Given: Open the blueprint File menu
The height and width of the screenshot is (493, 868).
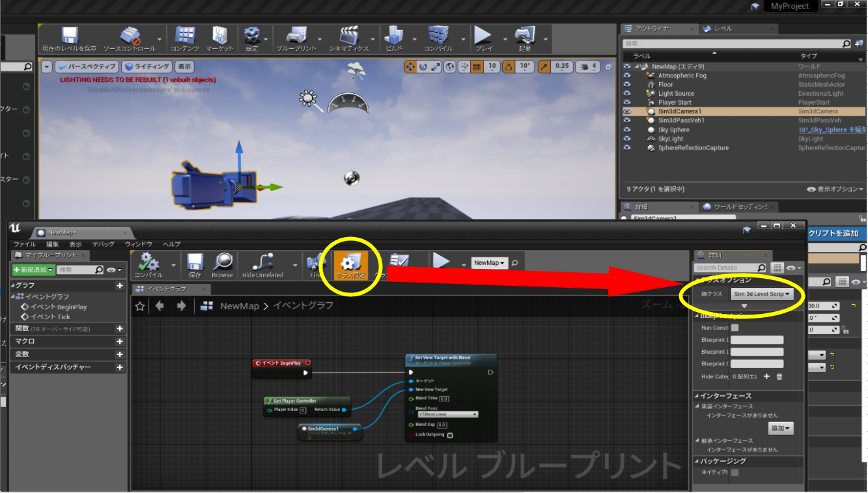Looking at the screenshot, I should tap(25, 244).
